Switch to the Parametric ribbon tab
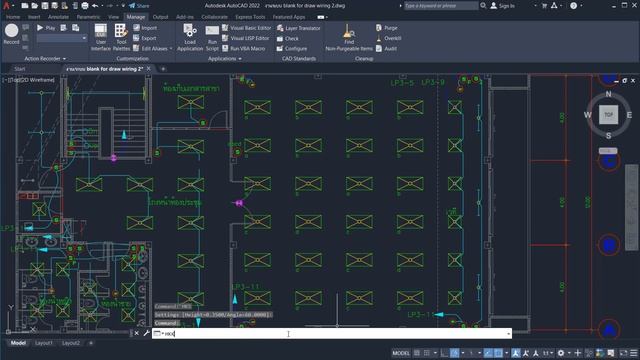This screenshot has height=360, width=640. [88, 17]
